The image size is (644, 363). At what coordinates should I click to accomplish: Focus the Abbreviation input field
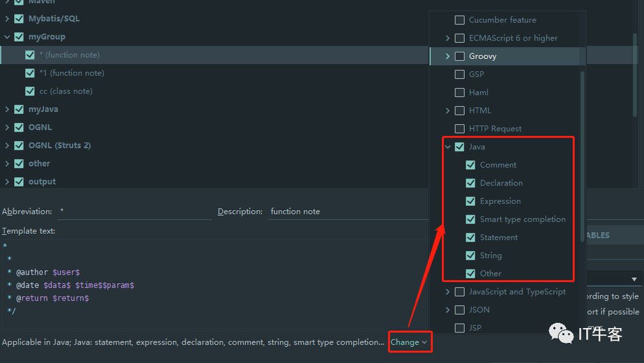coord(135,212)
